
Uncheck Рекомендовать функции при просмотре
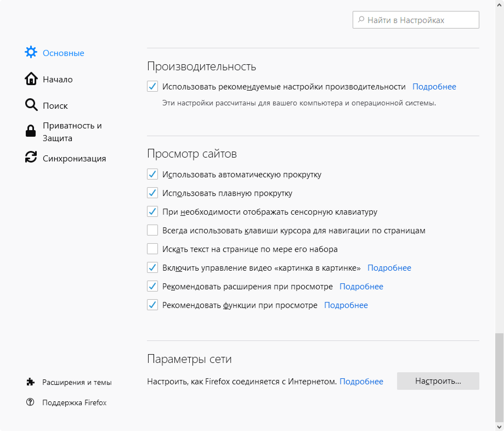coord(152,305)
